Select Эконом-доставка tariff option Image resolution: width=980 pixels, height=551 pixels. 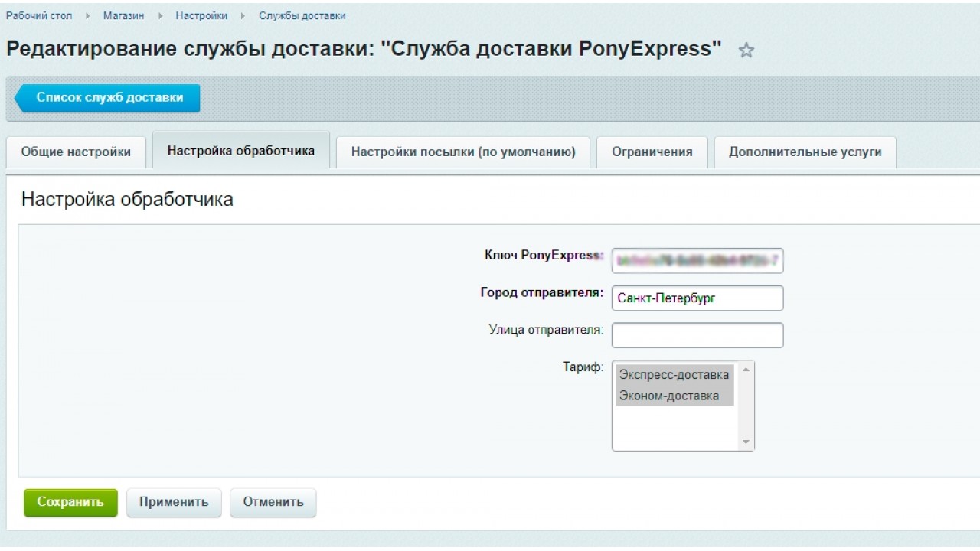pos(675,396)
